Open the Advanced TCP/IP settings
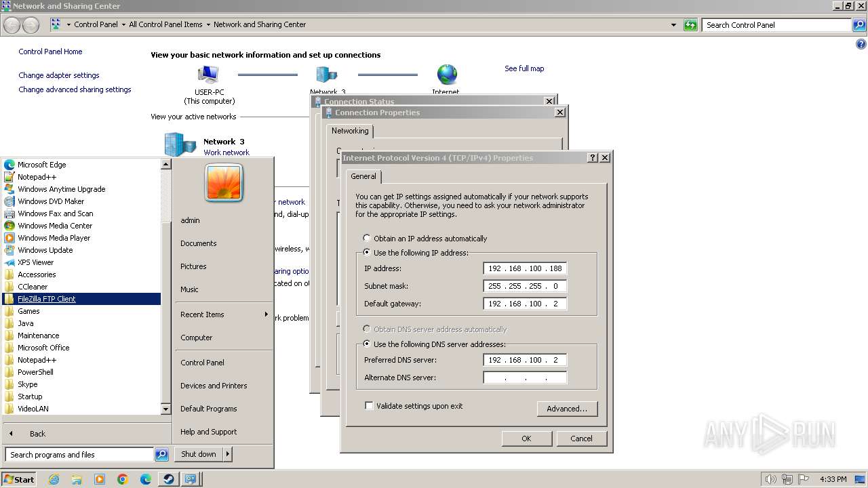The height and width of the screenshot is (488, 868). tap(567, 409)
